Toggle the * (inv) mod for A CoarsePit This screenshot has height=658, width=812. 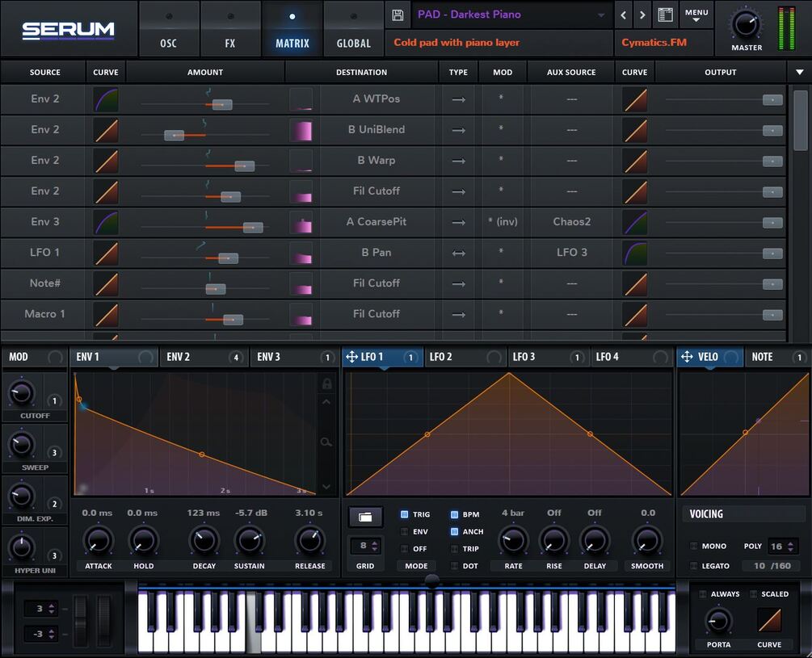coord(503,222)
